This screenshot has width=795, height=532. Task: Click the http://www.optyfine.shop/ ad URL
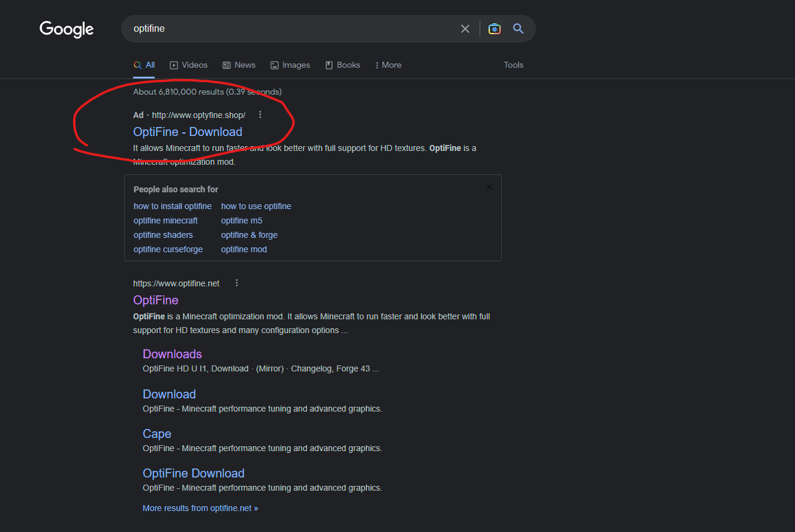pos(198,115)
